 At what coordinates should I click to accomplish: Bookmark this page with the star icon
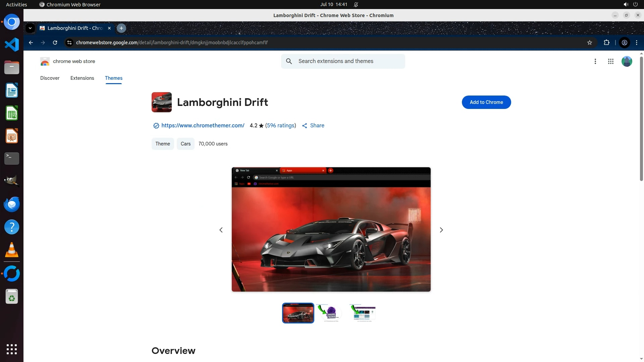tap(590, 43)
